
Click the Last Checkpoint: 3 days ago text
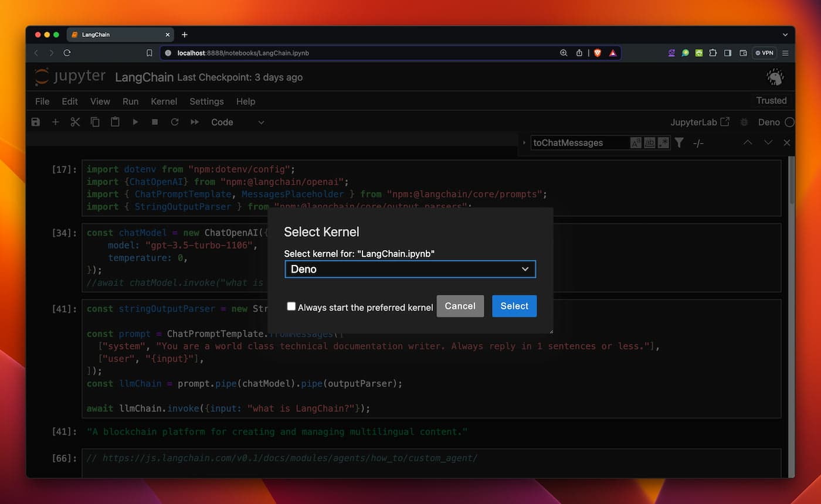tap(240, 77)
